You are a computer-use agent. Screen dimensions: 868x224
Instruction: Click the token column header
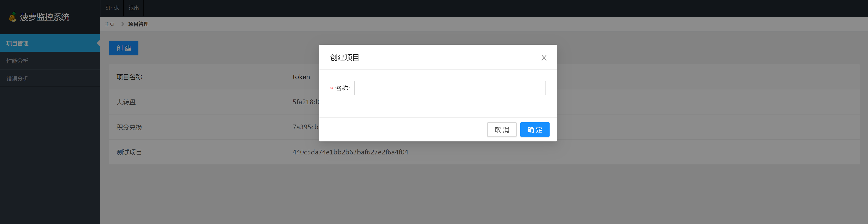point(301,77)
